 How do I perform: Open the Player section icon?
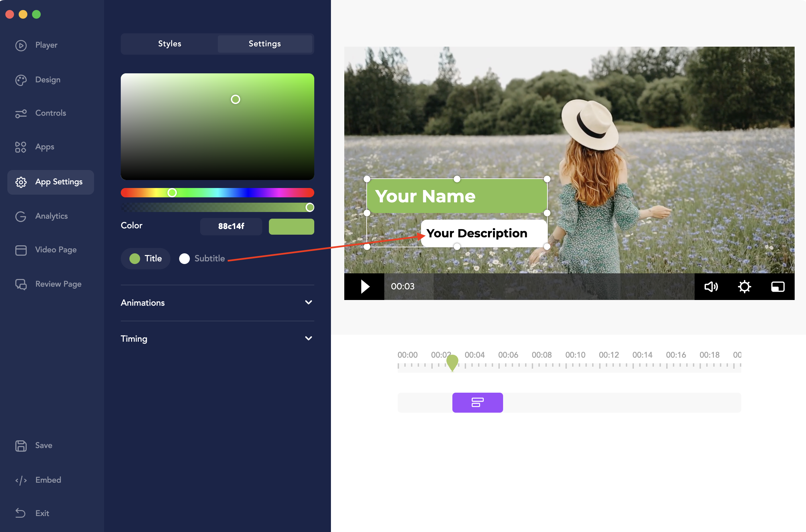click(x=21, y=45)
